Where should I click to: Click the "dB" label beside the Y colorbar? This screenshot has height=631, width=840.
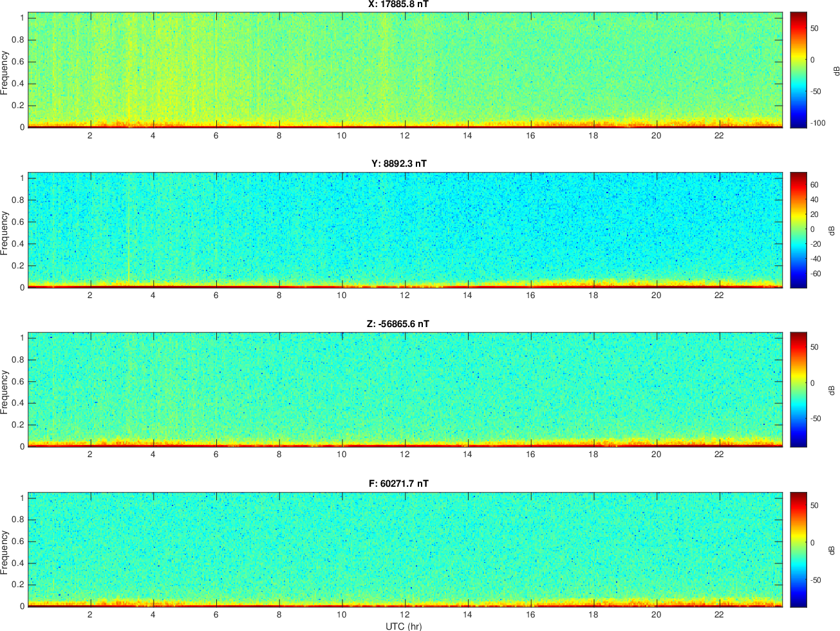(832, 230)
